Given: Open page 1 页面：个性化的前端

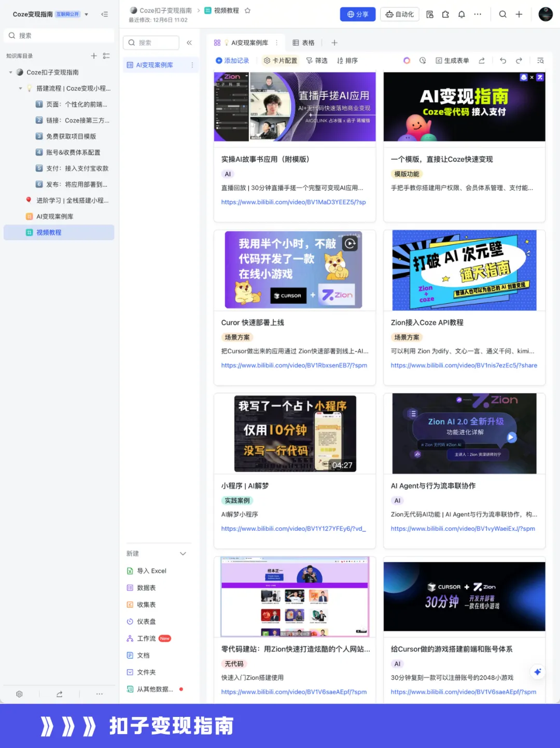Looking at the screenshot, I should (x=72, y=105).
